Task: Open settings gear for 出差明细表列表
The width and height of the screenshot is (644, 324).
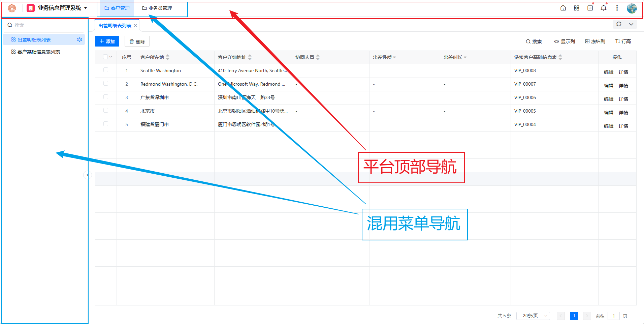Action: [79, 39]
